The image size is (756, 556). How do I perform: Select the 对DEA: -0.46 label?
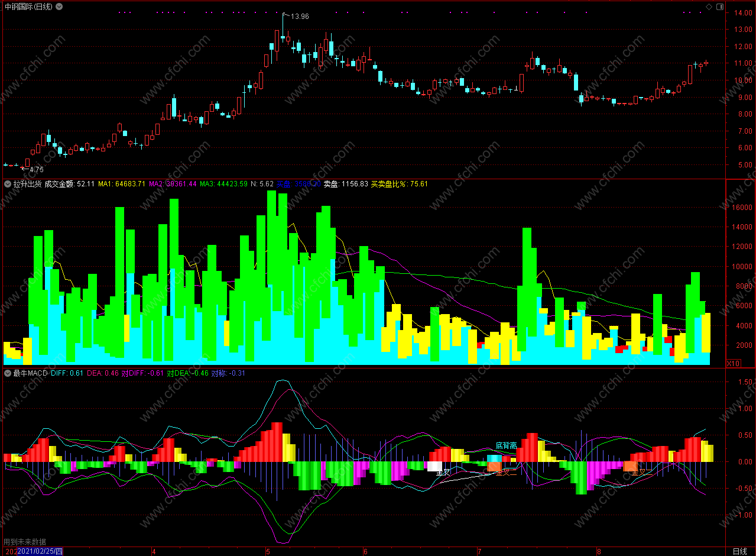click(187, 373)
